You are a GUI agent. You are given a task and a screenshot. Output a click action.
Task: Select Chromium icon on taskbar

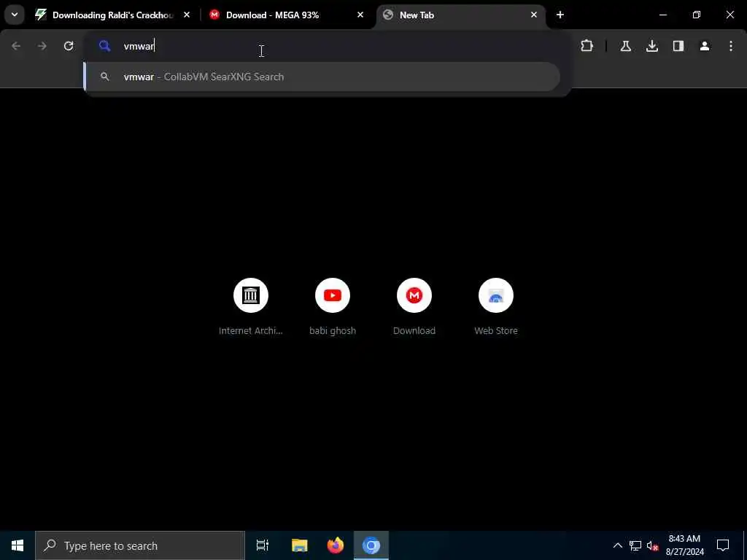pyautogui.click(x=371, y=545)
